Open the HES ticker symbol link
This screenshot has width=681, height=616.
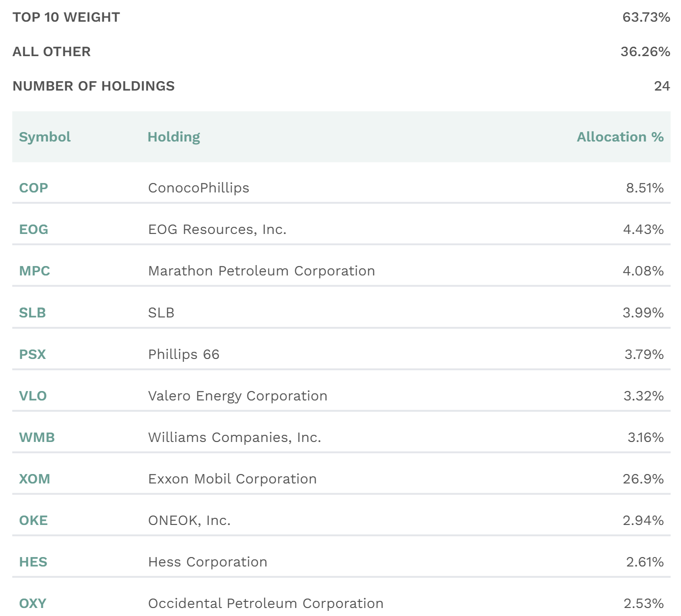pos(33,562)
